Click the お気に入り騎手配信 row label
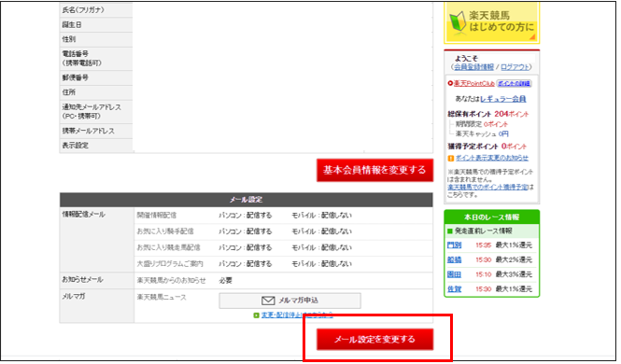The image size is (621, 364). 165,231
